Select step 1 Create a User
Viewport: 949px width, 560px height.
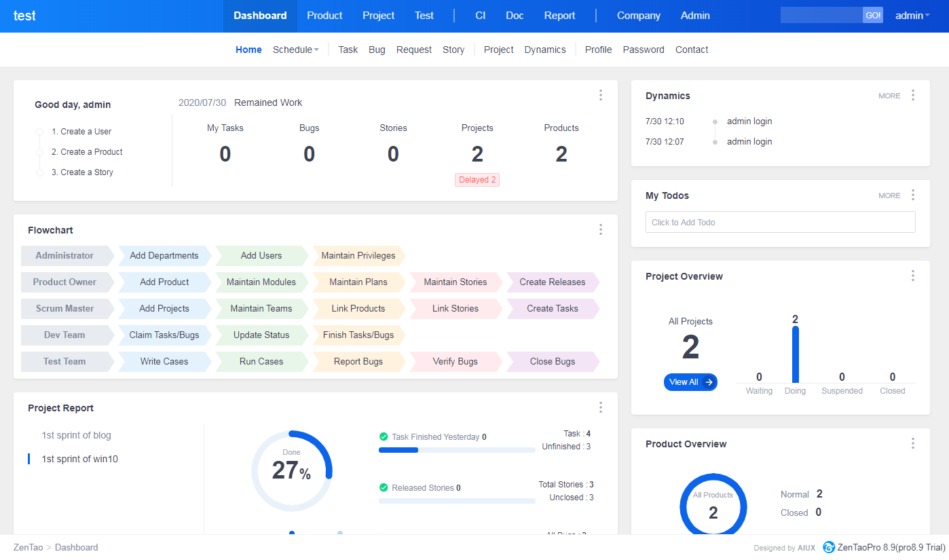[81, 132]
